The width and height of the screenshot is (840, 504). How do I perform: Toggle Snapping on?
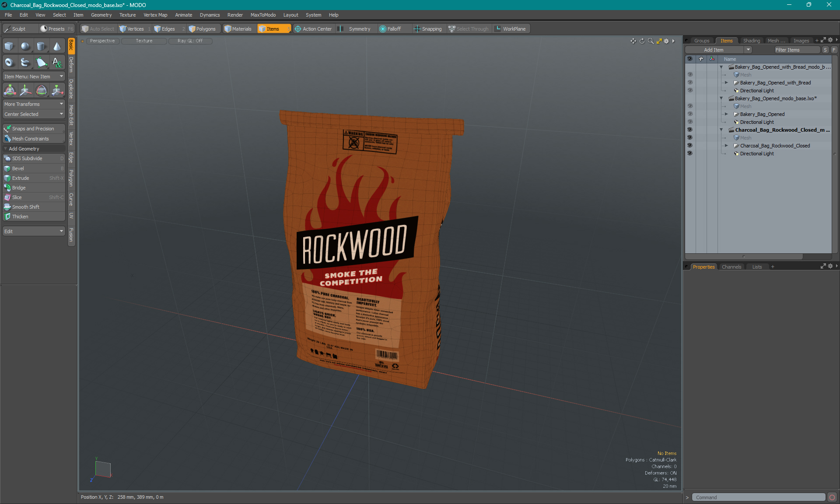point(428,29)
